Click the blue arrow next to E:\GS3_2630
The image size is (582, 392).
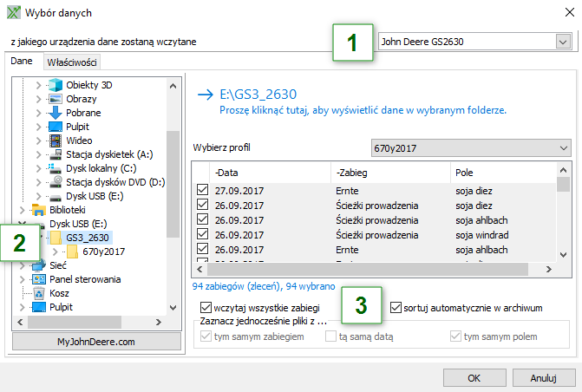[206, 95]
